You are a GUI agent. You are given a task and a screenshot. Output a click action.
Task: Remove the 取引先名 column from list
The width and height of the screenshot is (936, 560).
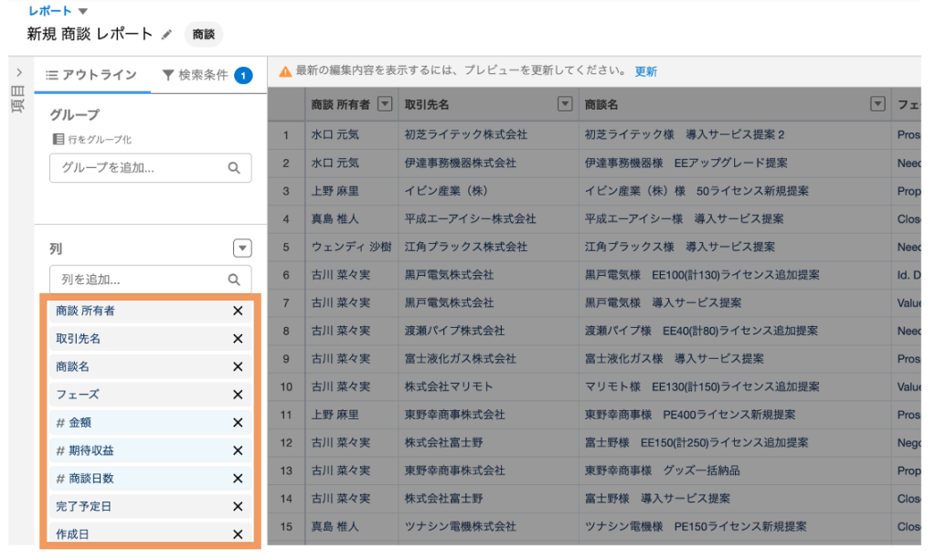click(238, 339)
